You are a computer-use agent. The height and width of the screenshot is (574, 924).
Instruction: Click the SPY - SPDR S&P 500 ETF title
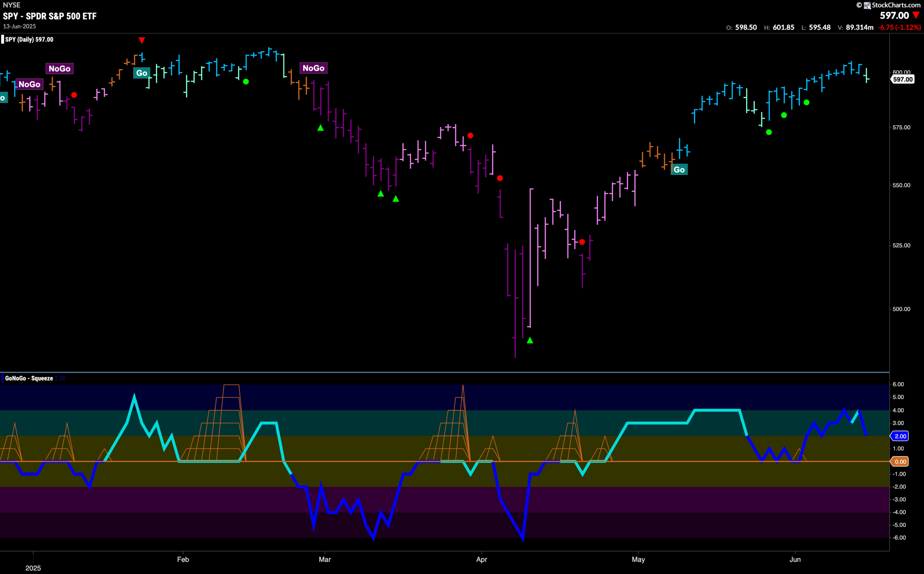point(50,16)
